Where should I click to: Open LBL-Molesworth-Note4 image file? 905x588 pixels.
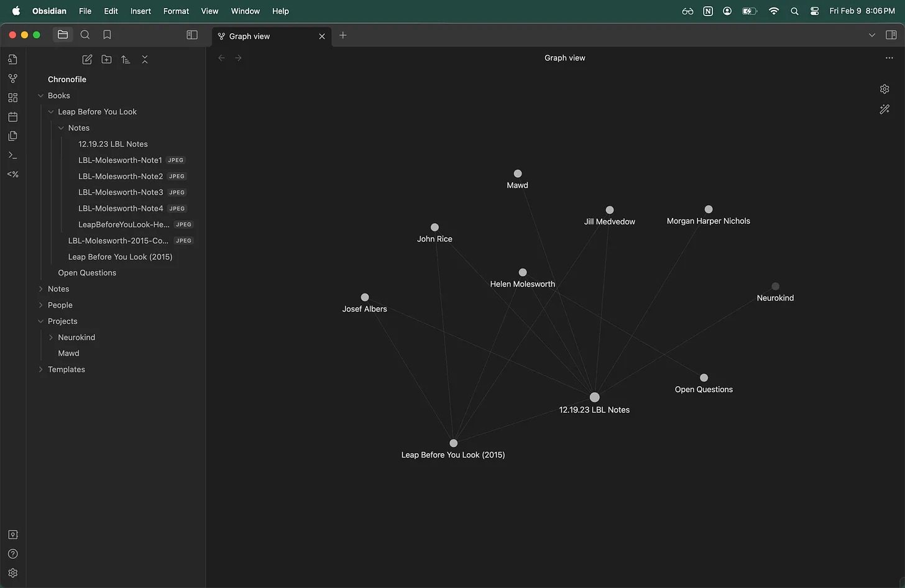coord(121,208)
